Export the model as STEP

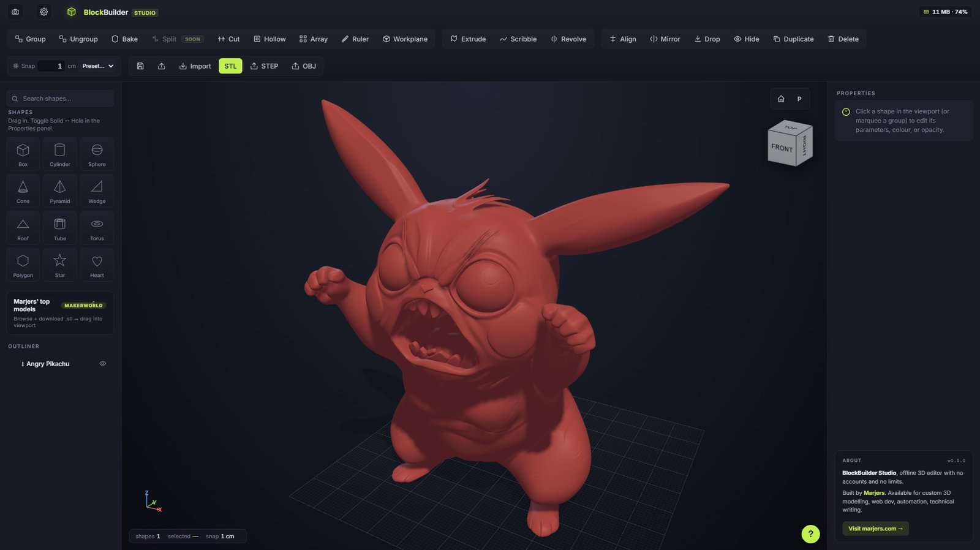pyautogui.click(x=264, y=66)
